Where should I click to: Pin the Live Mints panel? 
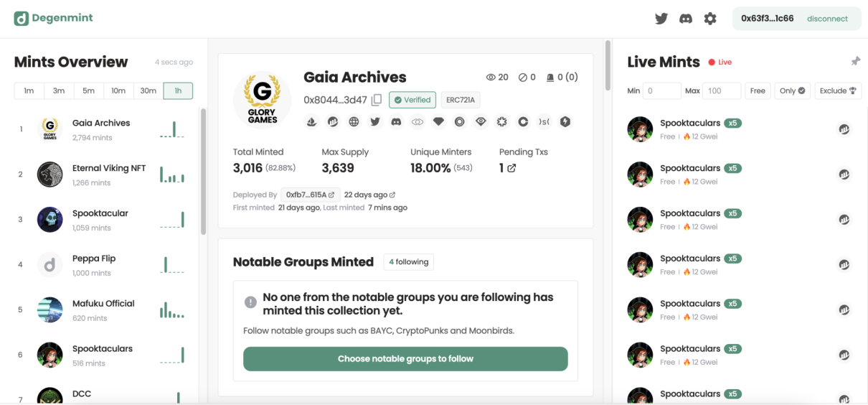click(x=855, y=62)
